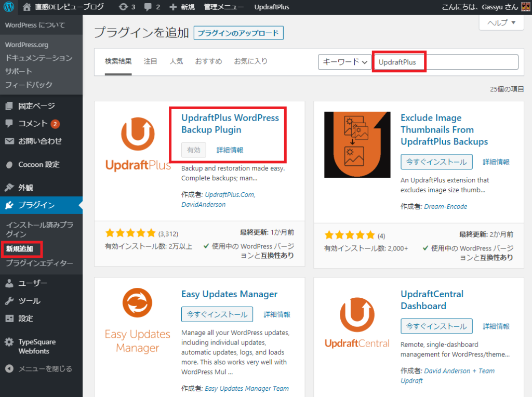Click the WordPress logo in admin bar
This screenshot has width=532, height=397.
pyautogui.click(x=9, y=7)
